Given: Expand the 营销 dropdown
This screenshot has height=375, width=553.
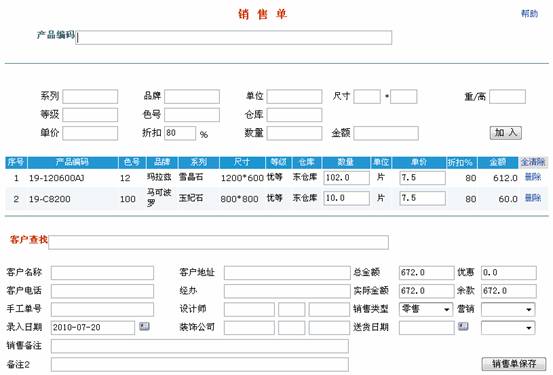Looking at the screenshot, I should pyautogui.click(x=508, y=309).
